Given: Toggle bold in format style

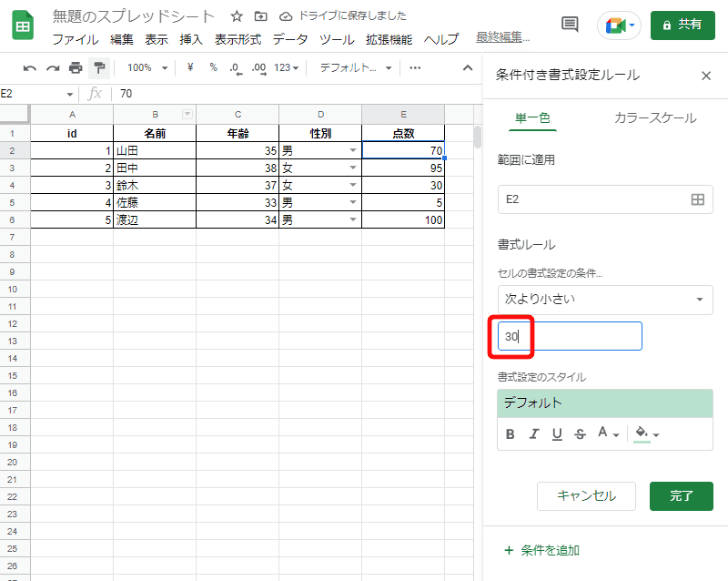Looking at the screenshot, I should tap(511, 434).
